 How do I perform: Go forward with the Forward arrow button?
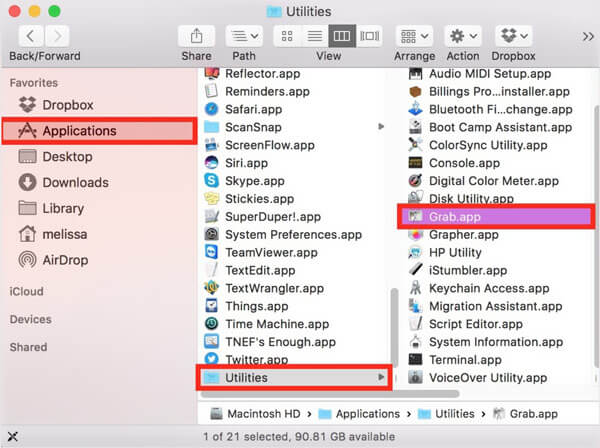[x=57, y=36]
